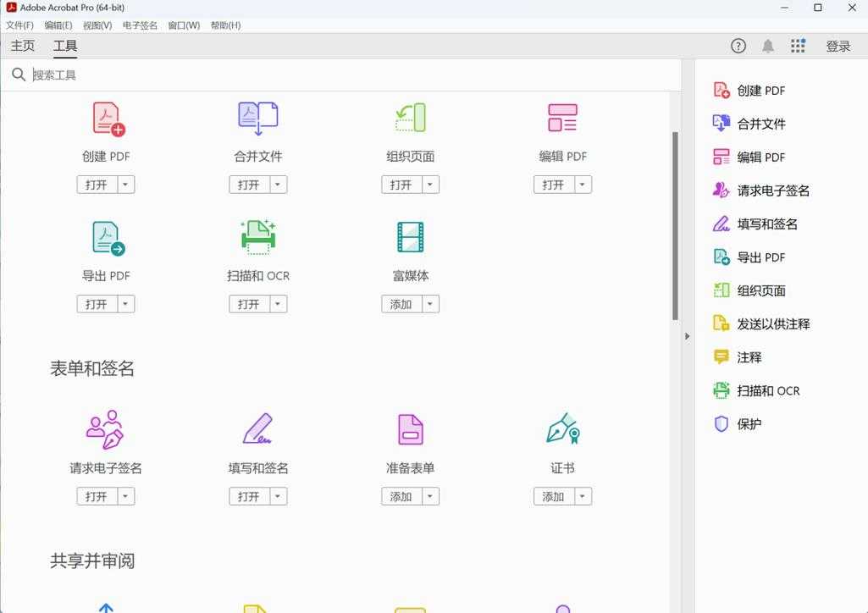
Task: Open the 添加 dropdown under 富媒体
Action: point(429,303)
